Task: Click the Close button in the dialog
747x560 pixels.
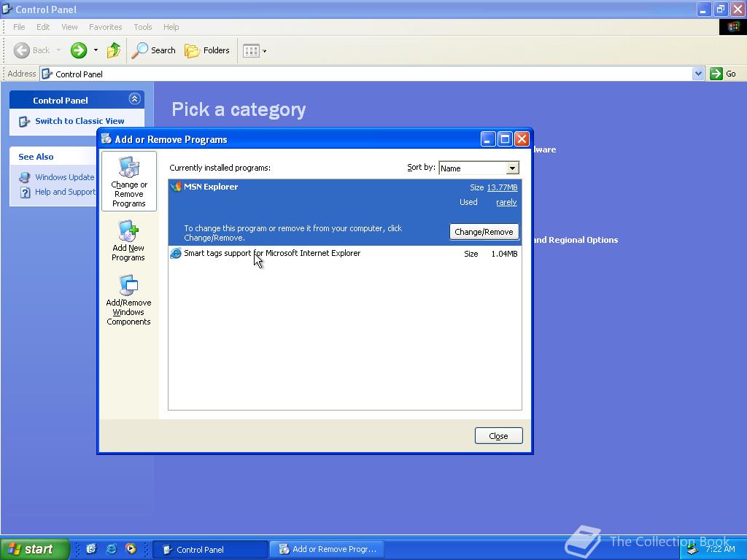Action: coord(498,436)
